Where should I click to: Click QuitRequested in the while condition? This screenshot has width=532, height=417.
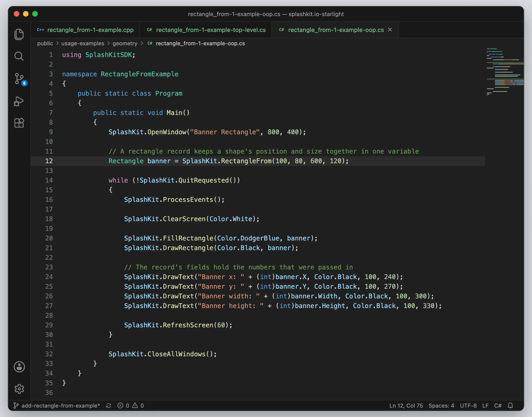click(x=204, y=180)
